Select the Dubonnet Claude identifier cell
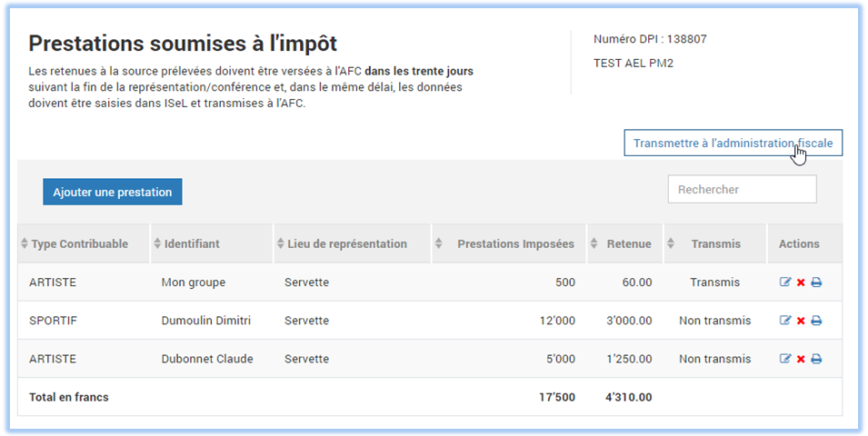Image resolution: width=868 pixels, height=436 pixels. (x=207, y=359)
